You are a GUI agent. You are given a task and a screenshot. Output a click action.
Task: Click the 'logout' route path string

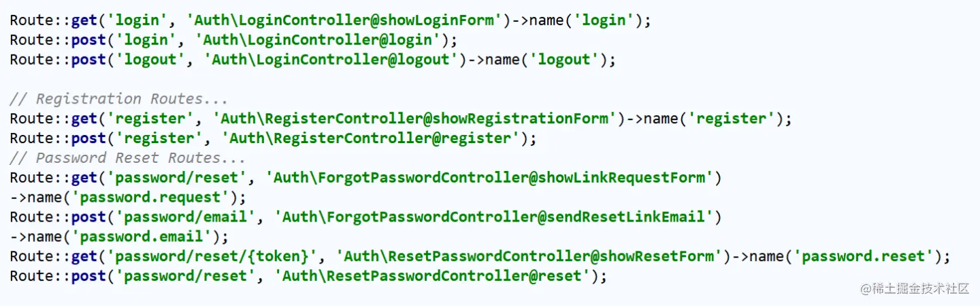pos(150,59)
